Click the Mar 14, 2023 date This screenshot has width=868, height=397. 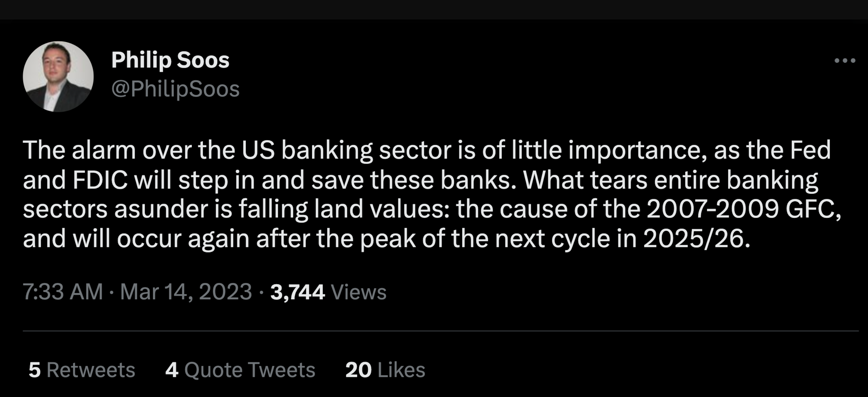pos(186,292)
